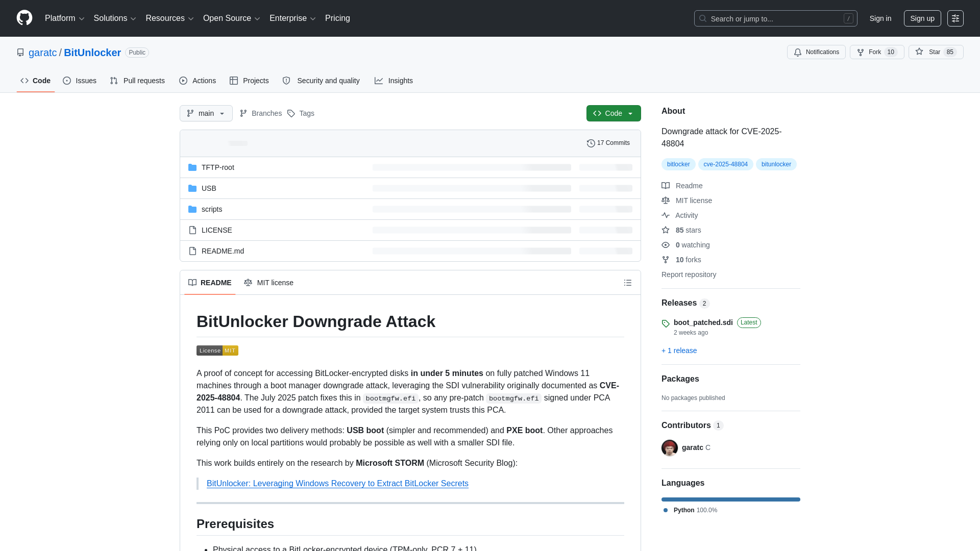Viewport: 980px width, 551px height.
Task: Open garatc contributor avatar
Action: pos(670,447)
